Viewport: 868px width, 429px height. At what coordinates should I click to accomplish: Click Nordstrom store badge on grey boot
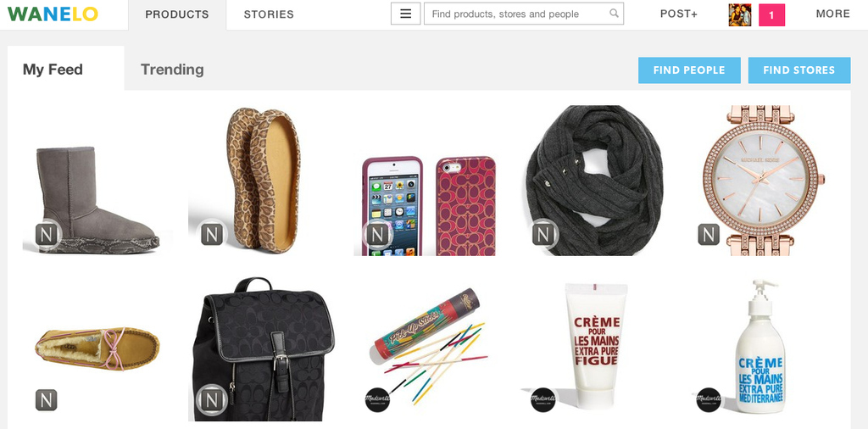(x=47, y=234)
